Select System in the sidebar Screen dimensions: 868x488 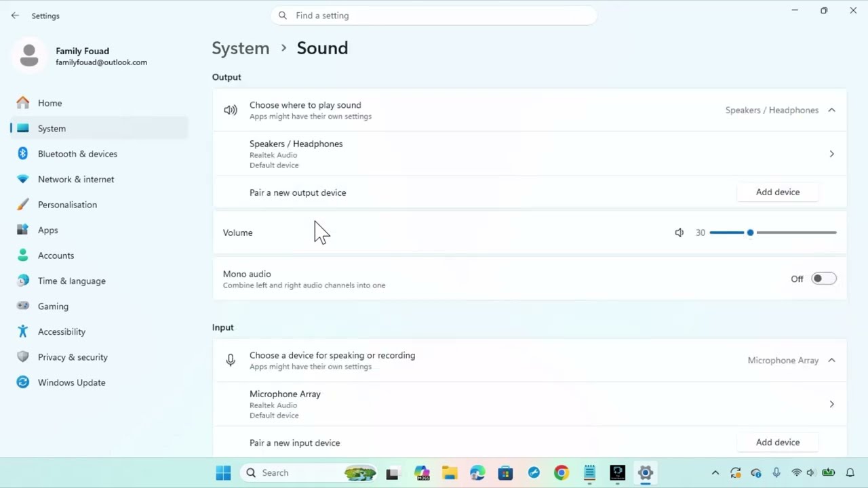pyautogui.click(x=100, y=128)
